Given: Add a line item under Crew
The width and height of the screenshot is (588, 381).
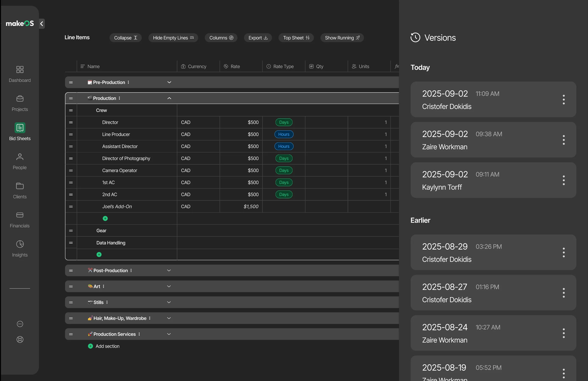Looking at the screenshot, I should [x=105, y=218].
